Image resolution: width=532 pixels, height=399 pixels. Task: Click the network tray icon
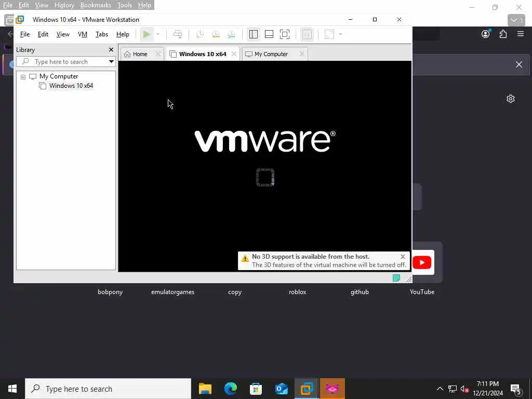click(453, 389)
